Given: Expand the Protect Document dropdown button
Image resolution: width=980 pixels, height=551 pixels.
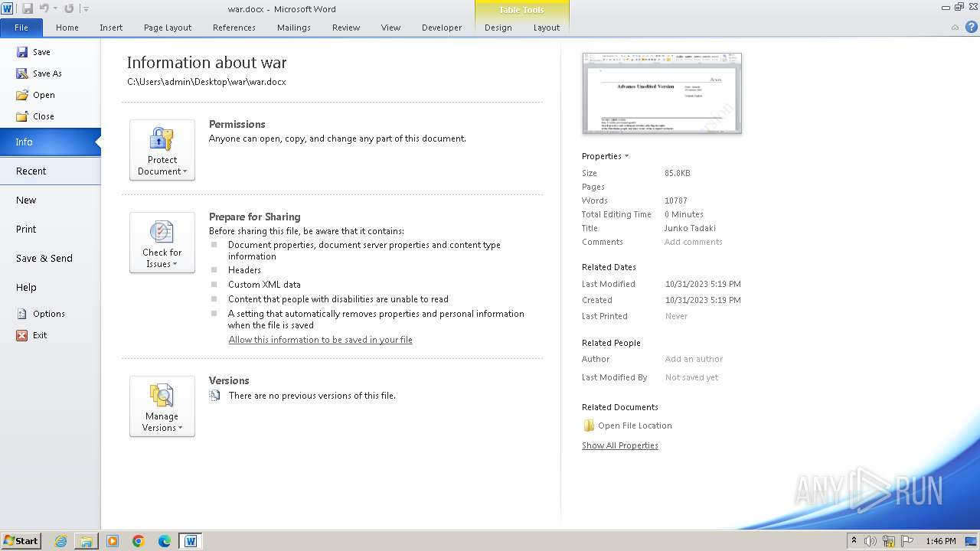Looking at the screenshot, I should click(x=162, y=150).
